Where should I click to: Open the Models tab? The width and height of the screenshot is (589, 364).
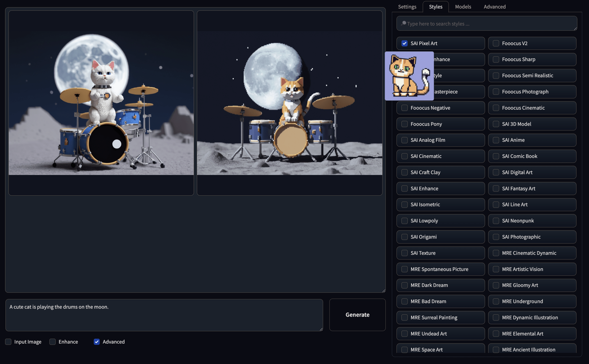pos(463,7)
